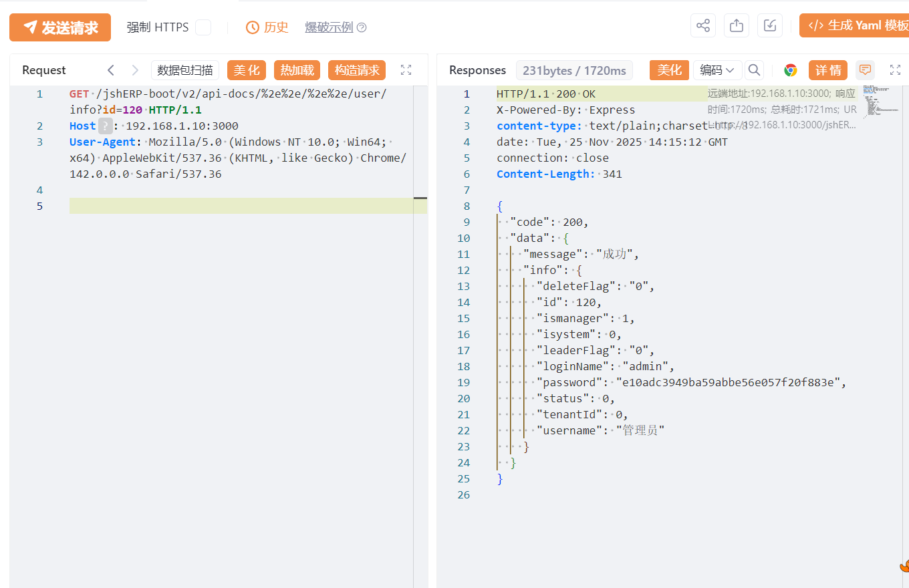Open 历史 request history
Image resolution: width=909 pixels, height=588 pixels.
click(267, 27)
